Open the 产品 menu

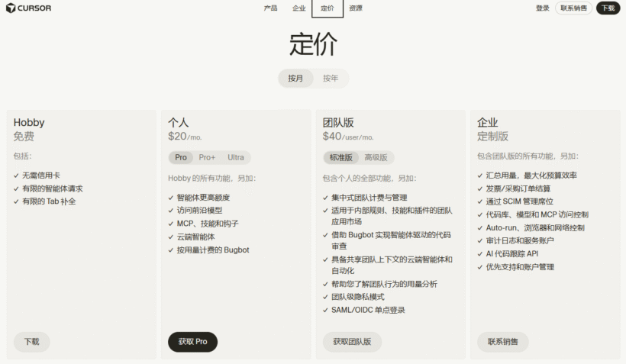[x=270, y=8]
